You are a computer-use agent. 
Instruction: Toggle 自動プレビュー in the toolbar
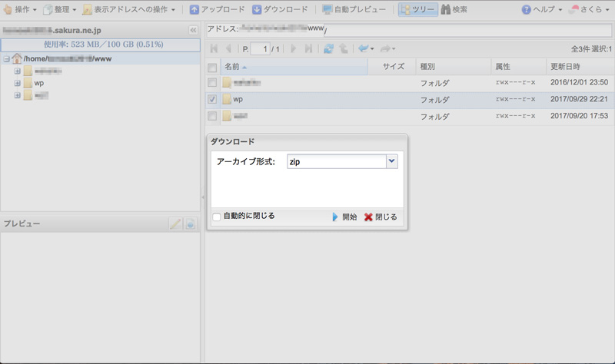tap(354, 9)
